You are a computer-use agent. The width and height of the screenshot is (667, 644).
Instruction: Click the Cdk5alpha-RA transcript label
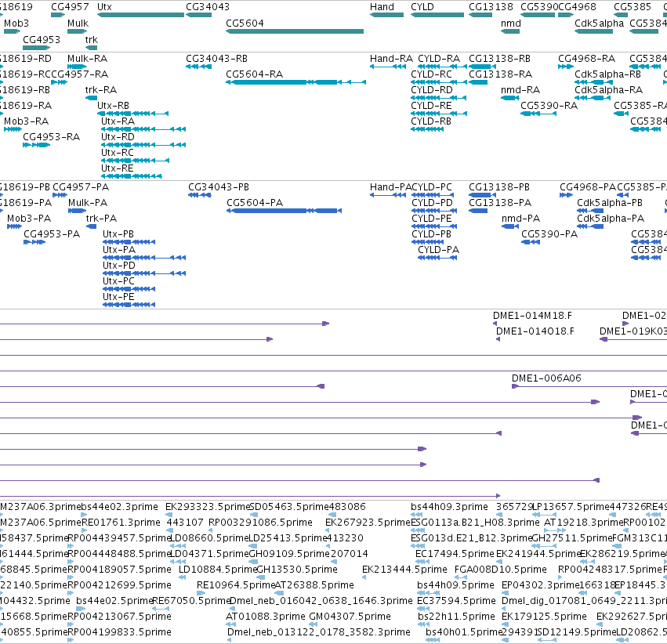[x=609, y=89]
